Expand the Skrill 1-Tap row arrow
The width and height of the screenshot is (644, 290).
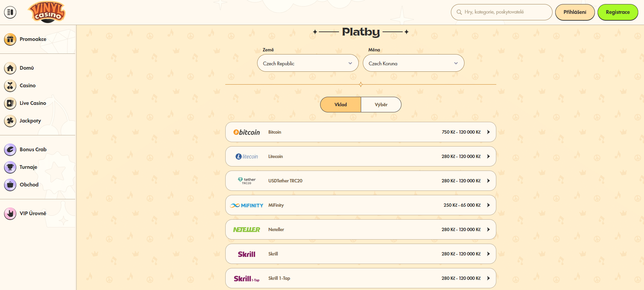tap(489, 278)
